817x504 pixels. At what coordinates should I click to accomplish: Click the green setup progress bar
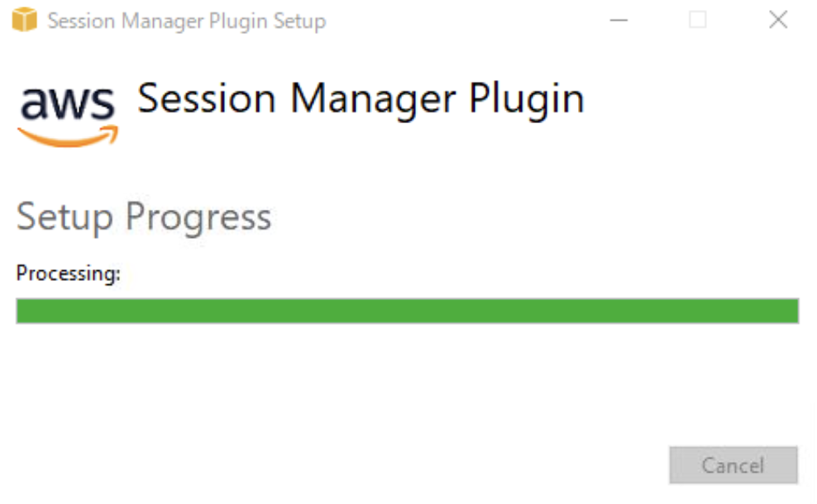(407, 311)
